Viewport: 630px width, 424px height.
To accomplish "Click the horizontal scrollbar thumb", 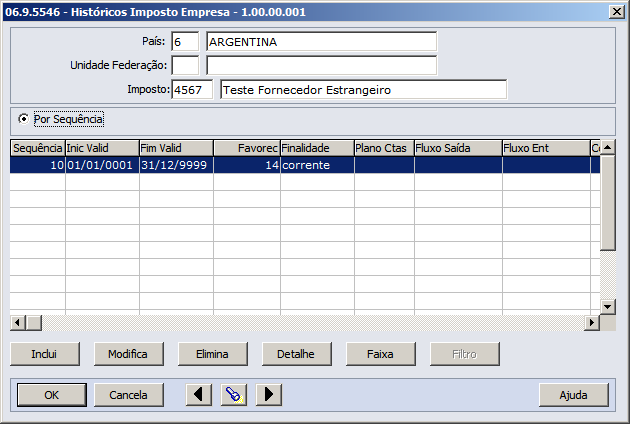I will pos(34,322).
